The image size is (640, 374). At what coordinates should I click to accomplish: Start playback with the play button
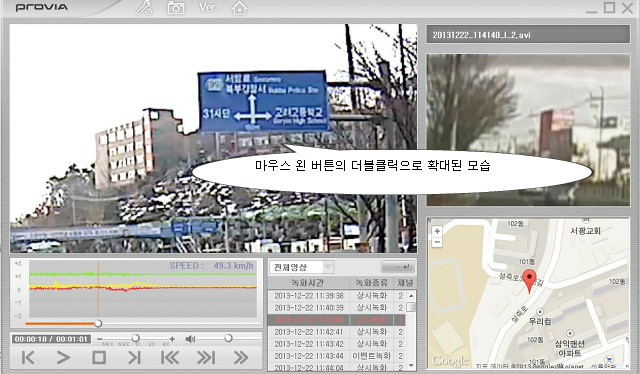point(63,358)
